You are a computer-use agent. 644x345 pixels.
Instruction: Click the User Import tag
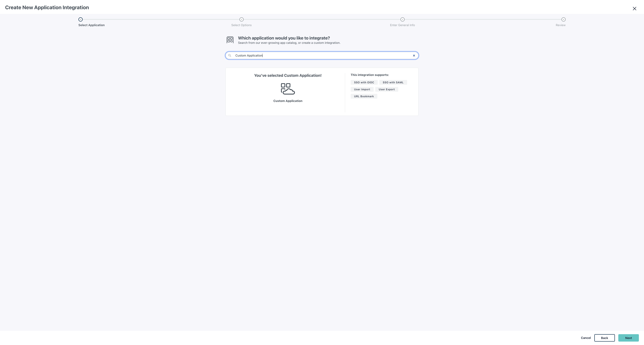(362, 89)
